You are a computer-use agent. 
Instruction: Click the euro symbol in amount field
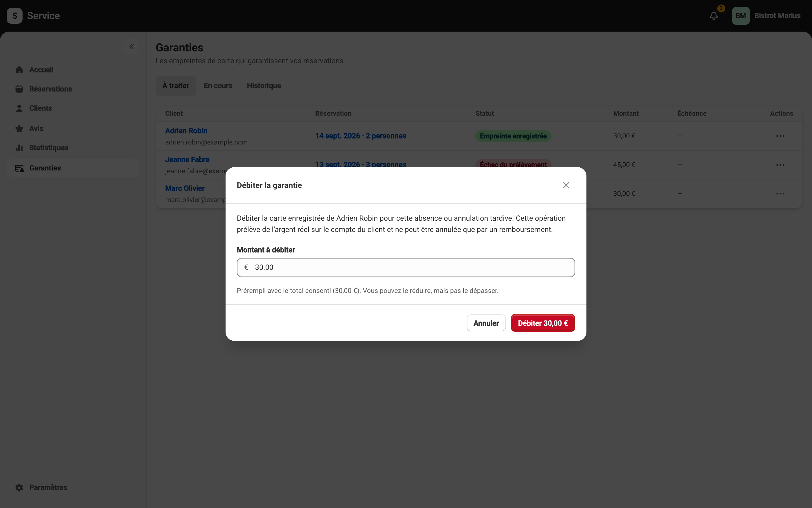(x=246, y=268)
